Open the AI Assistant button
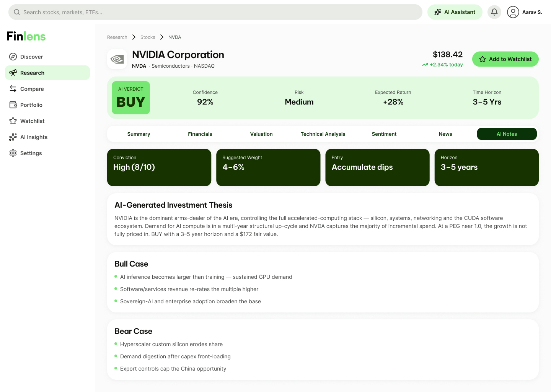 (x=455, y=12)
